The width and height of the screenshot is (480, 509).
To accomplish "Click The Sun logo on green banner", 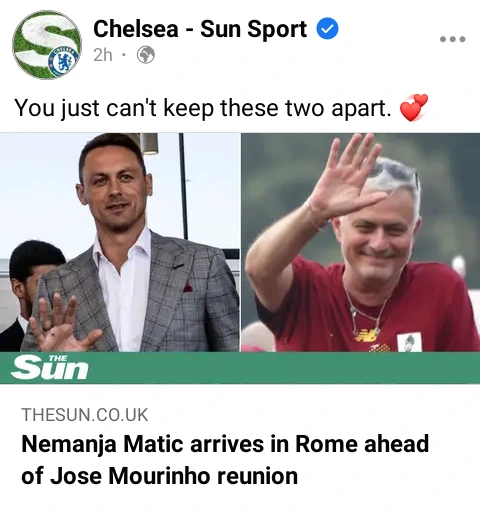I will click(x=49, y=367).
